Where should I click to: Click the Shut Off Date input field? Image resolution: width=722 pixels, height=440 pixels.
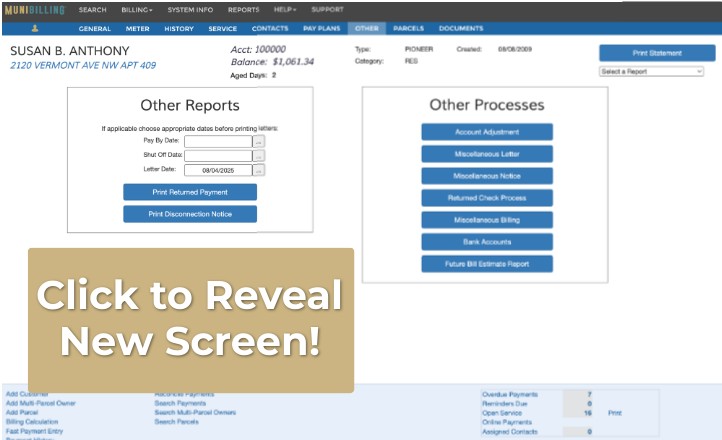pos(218,156)
